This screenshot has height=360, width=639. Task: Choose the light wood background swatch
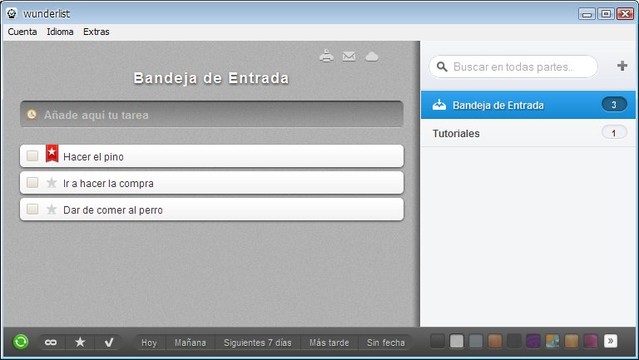tap(571, 341)
